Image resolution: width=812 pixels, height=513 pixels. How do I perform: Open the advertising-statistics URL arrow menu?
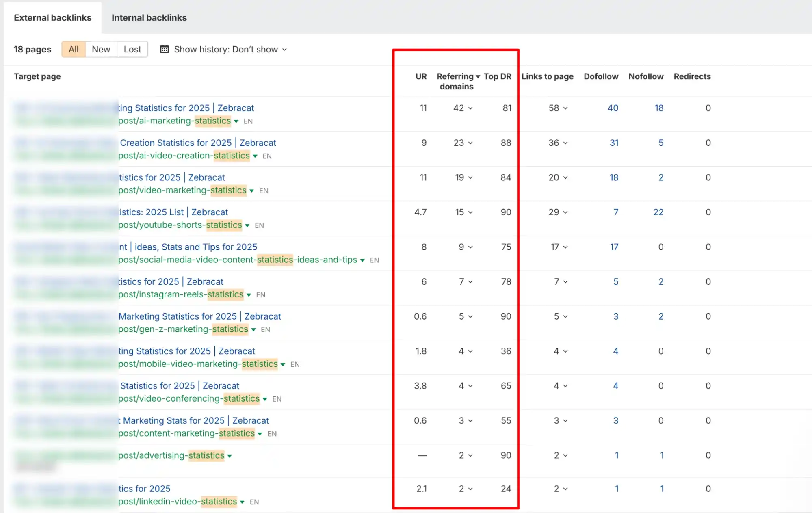[230, 456]
